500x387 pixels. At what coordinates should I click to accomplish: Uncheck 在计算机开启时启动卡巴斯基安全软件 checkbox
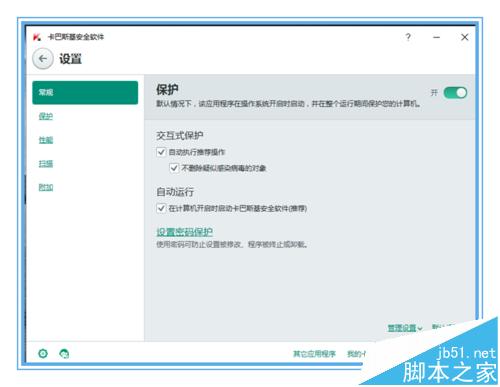click(161, 208)
